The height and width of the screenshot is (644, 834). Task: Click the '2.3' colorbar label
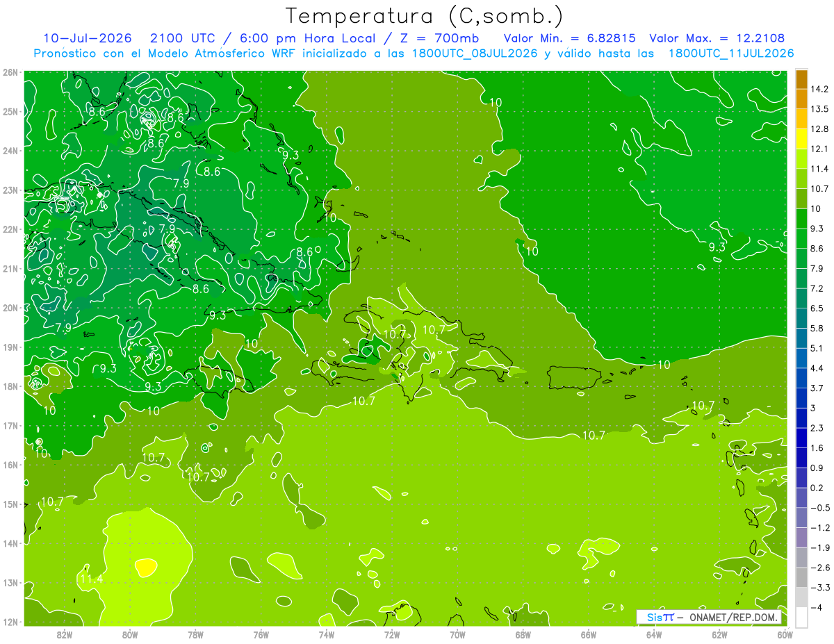click(x=817, y=428)
